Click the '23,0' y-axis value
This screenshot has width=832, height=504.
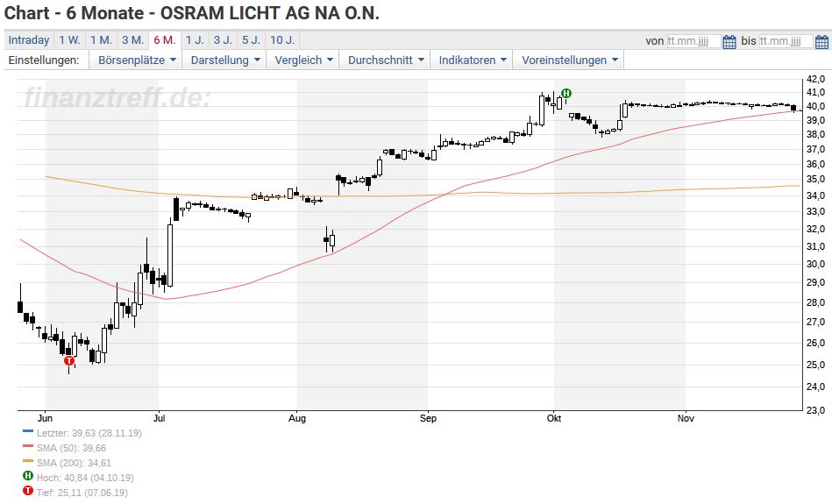pyautogui.click(x=815, y=410)
